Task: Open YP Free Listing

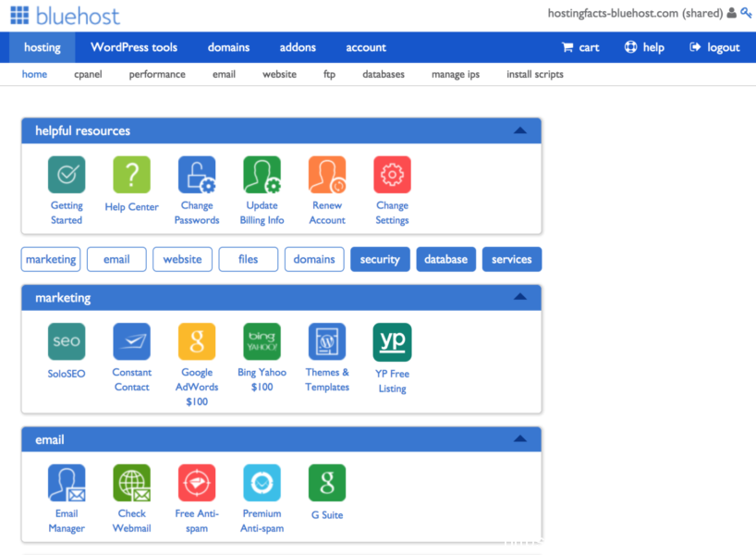Action: (392, 341)
